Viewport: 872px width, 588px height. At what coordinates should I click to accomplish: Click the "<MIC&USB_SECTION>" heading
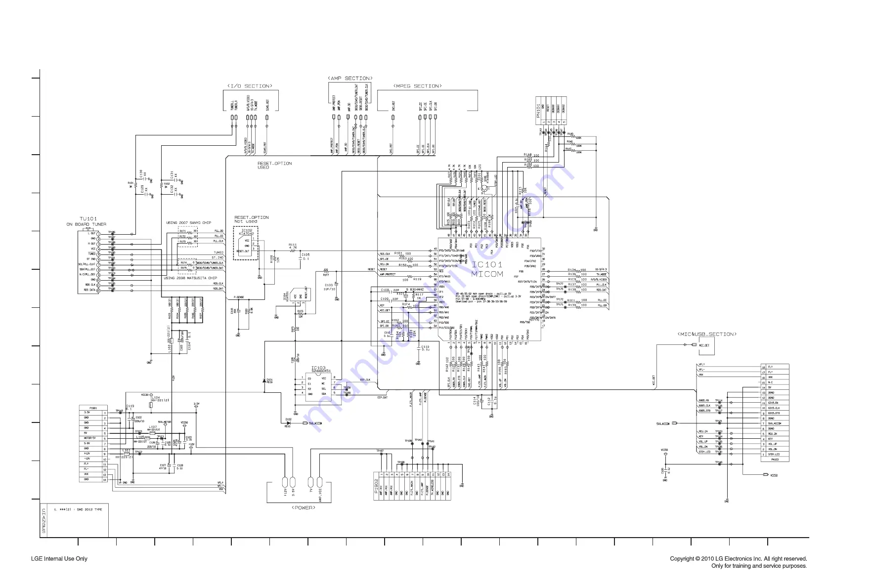[x=707, y=334]
